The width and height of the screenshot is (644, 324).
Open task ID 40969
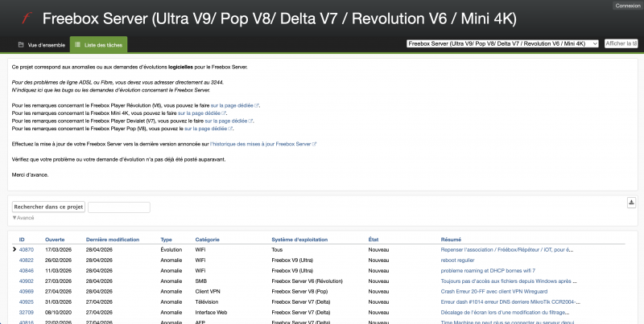coord(27,292)
